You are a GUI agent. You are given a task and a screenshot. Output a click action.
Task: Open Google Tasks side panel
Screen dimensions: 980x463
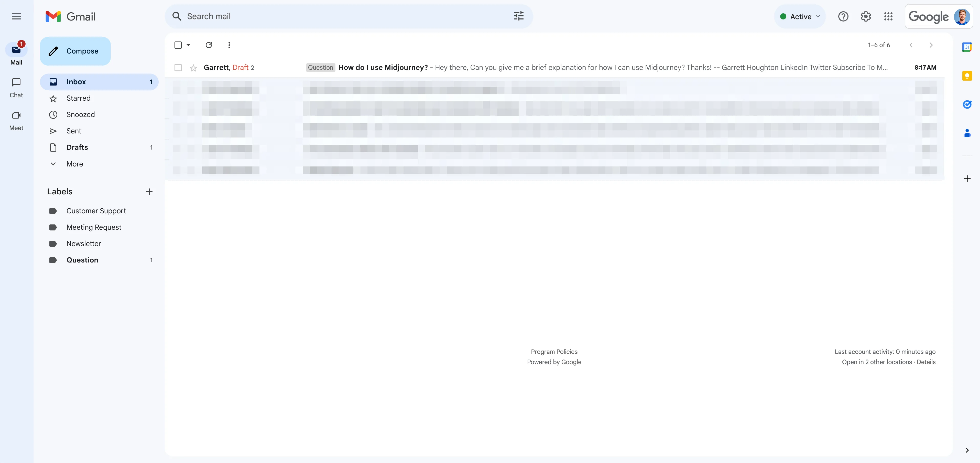click(x=967, y=104)
